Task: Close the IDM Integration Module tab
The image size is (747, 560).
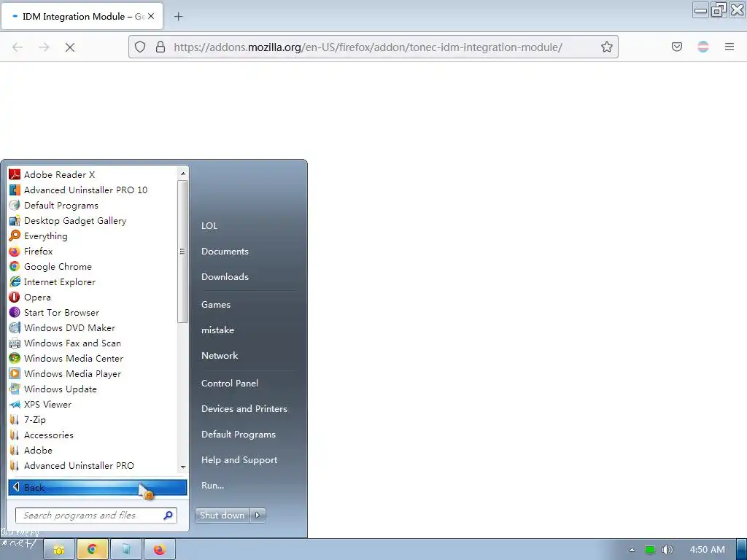Action: [151, 16]
